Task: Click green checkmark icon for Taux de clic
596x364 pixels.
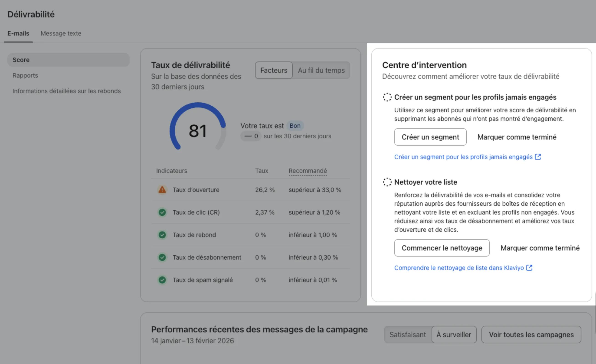Action: [162, 212]
